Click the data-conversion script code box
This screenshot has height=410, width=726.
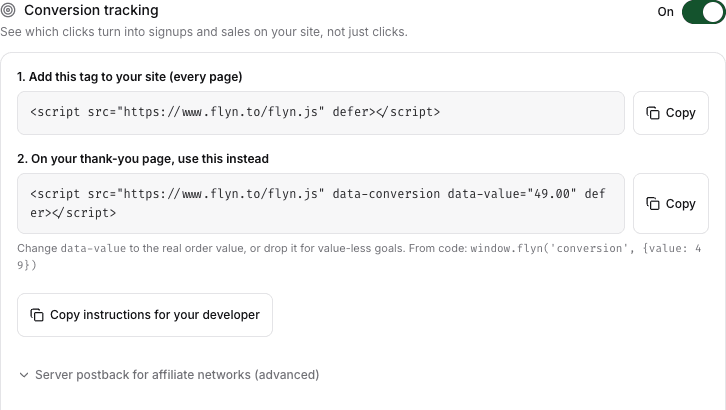point(321,204)
